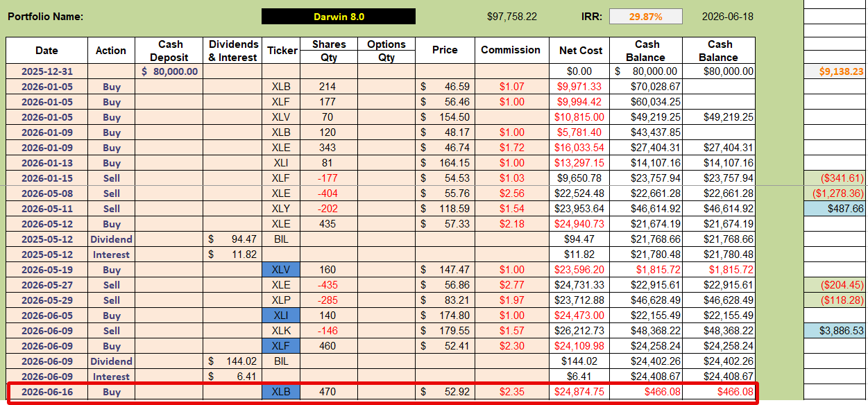
Task: Select the $80,000.00 cash deposit cell
Action: coord(169,71)
